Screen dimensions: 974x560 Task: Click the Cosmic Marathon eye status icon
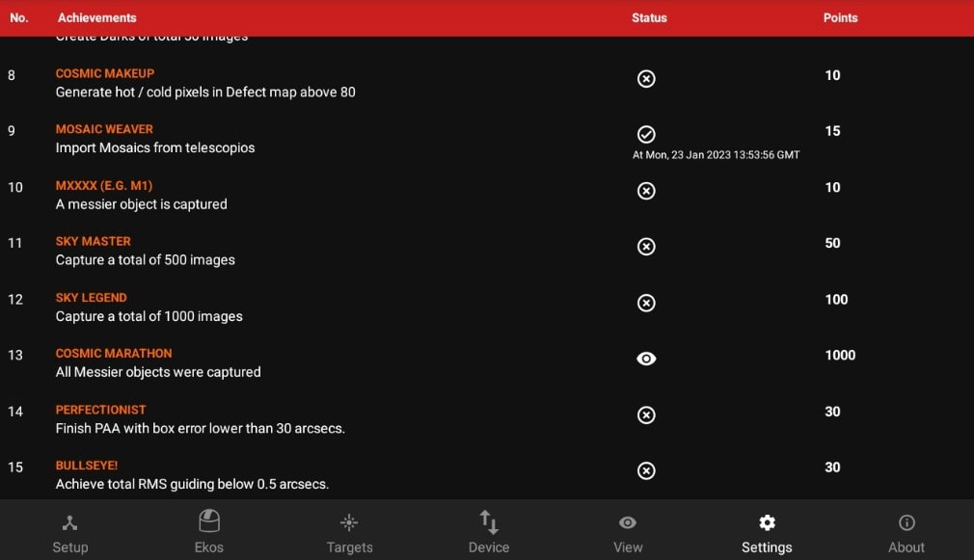coord(646,359)
